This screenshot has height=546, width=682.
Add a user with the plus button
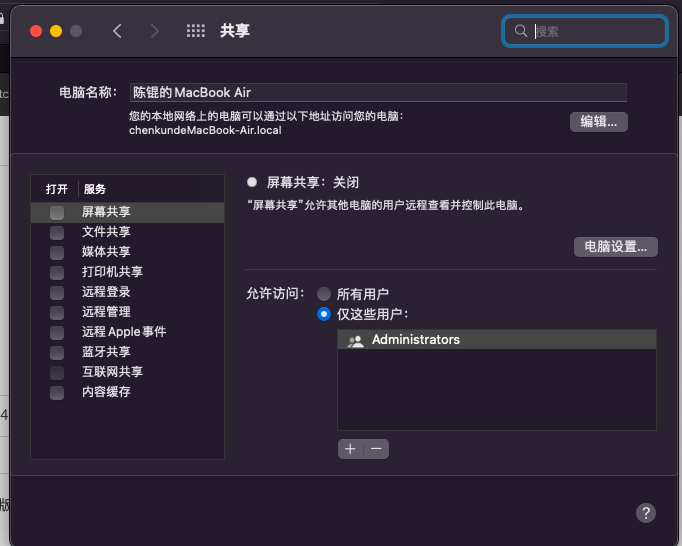click(x=350, y=449)
